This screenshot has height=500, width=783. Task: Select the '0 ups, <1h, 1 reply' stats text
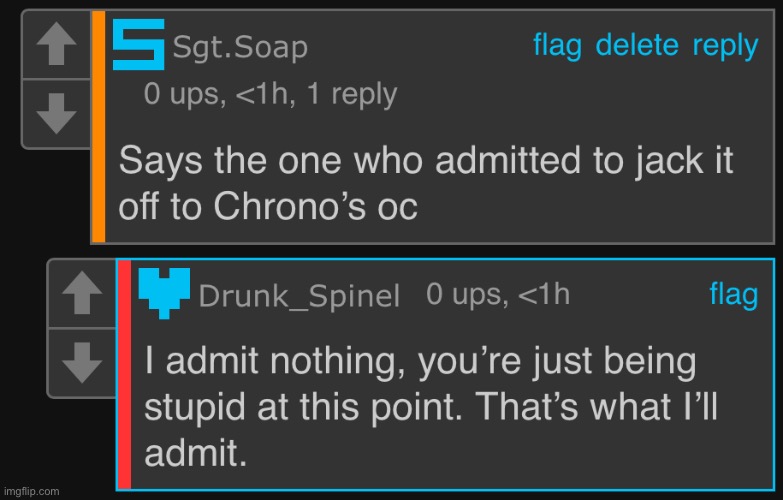(270, 94)
